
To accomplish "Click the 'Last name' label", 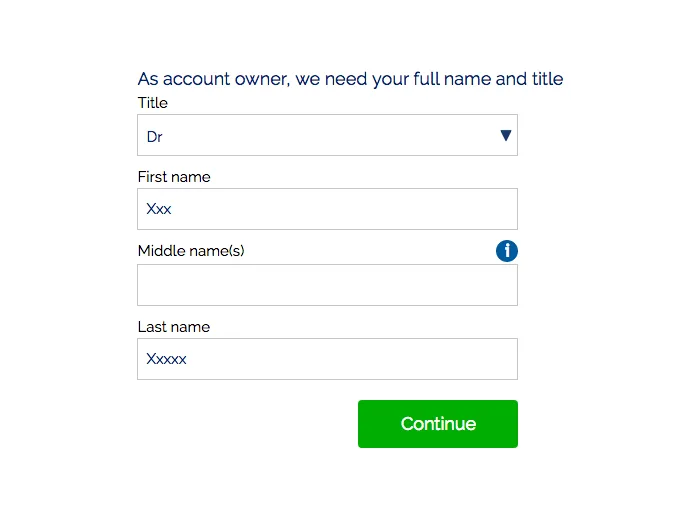I will 174,327.
